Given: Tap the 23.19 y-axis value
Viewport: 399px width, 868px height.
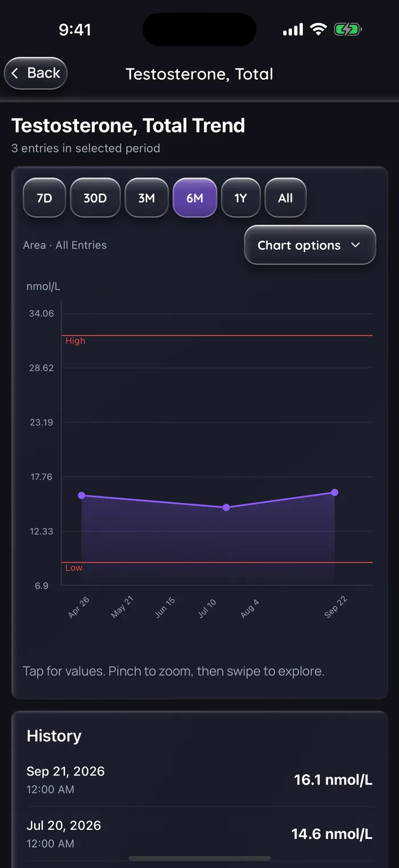Looking at the screenshot, I should 41,422.
